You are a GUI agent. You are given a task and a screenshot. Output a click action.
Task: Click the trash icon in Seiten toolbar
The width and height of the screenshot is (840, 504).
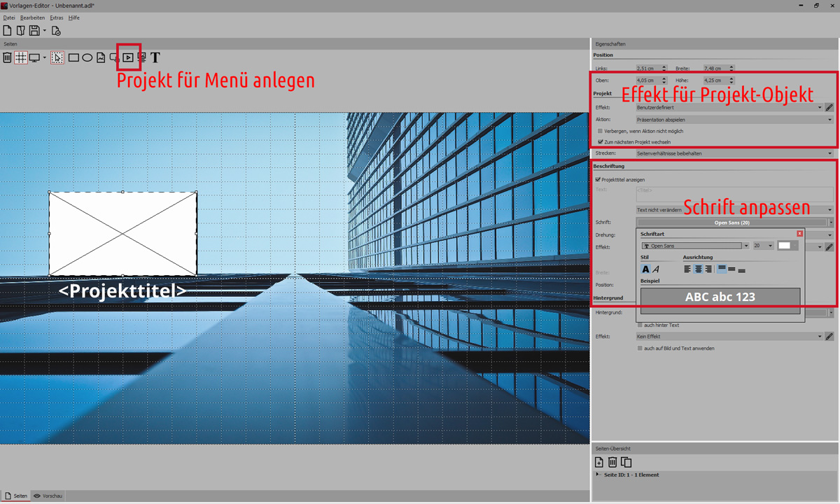[x=7, y=57]
